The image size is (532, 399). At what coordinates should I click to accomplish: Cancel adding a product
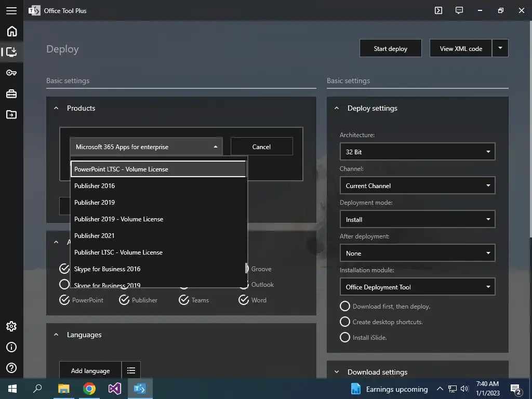tap(262, 147)
